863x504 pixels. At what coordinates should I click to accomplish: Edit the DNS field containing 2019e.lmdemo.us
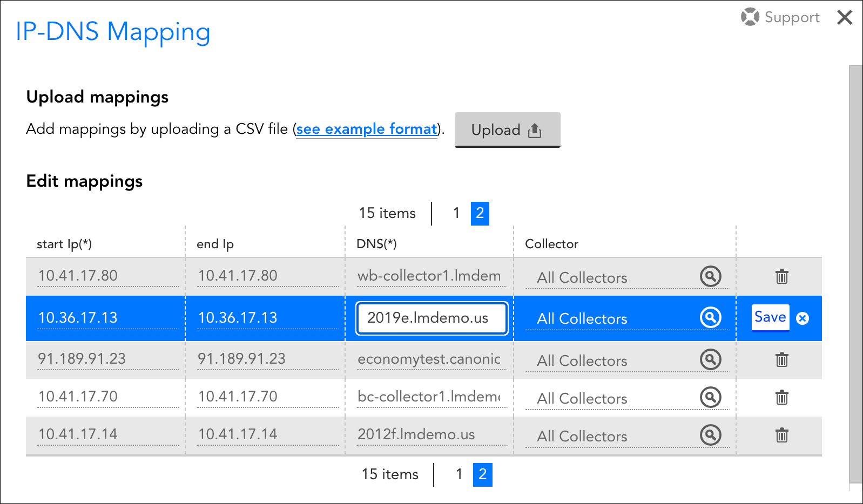[431, 318]
